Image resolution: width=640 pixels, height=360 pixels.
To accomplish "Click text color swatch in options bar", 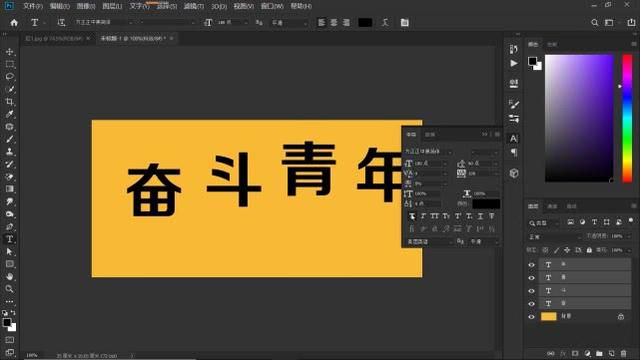I will coord(365,22).
